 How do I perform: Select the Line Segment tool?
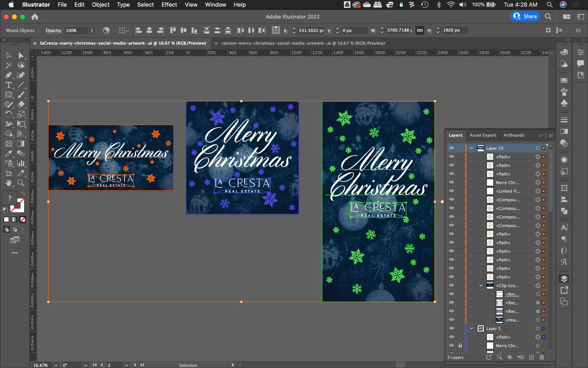[21, 85]
